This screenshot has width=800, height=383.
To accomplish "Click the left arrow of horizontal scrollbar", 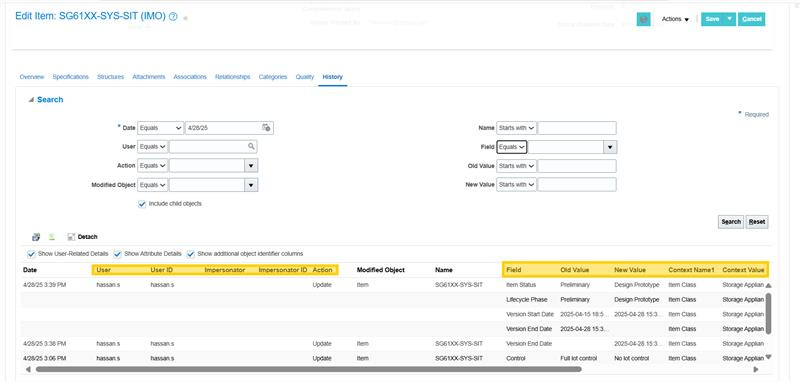I will [x=28, y=369].
